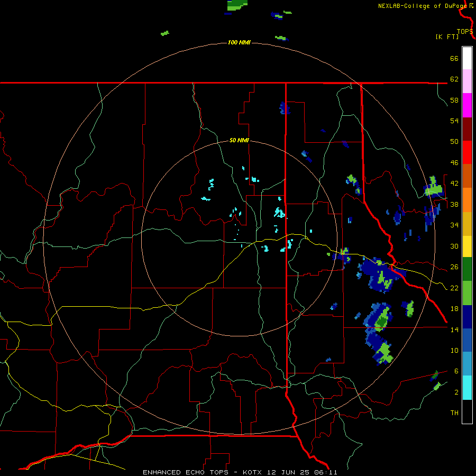
Task: Click the 100 NMI range ring label
Action: [239, 42]
